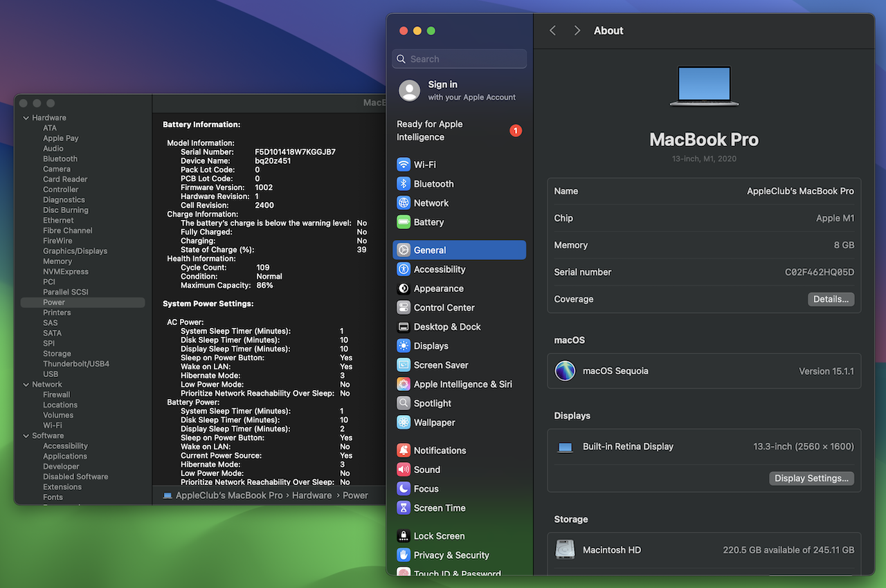Click the Settings Search field
Viewport: 886px width, 588px height.
[x=459, y=59]
